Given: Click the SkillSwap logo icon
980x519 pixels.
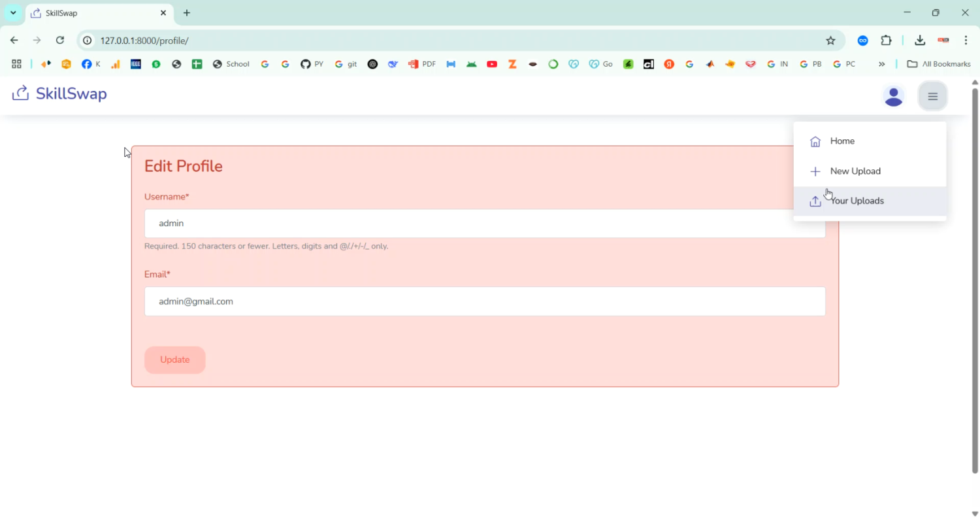Looking at the screenshot, I should pos(21,93).
